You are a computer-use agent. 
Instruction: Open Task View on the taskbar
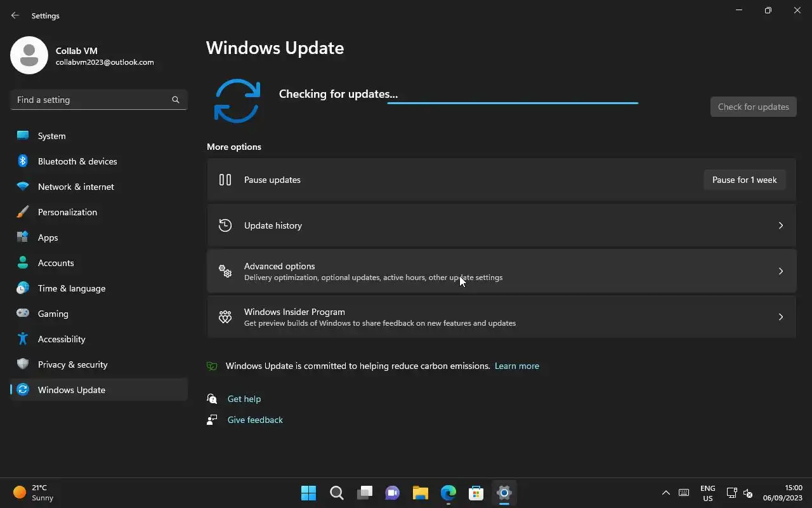coord(365,493)
